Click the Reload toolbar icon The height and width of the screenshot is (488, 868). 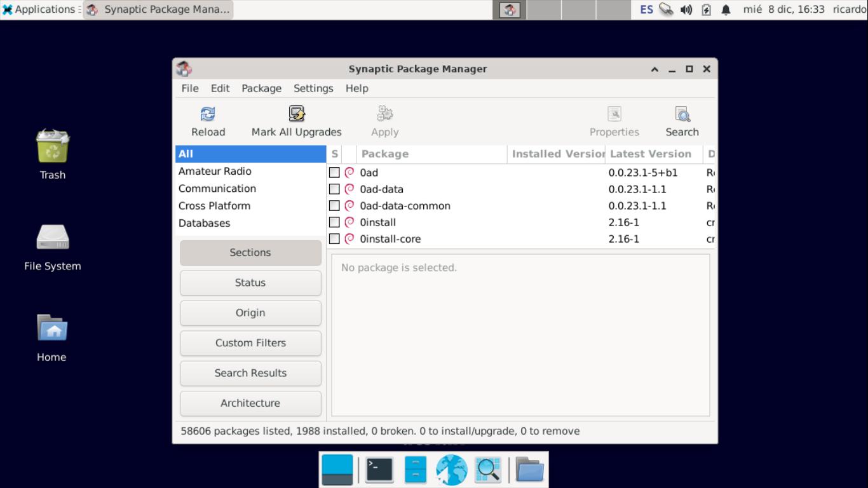[208, 114]
